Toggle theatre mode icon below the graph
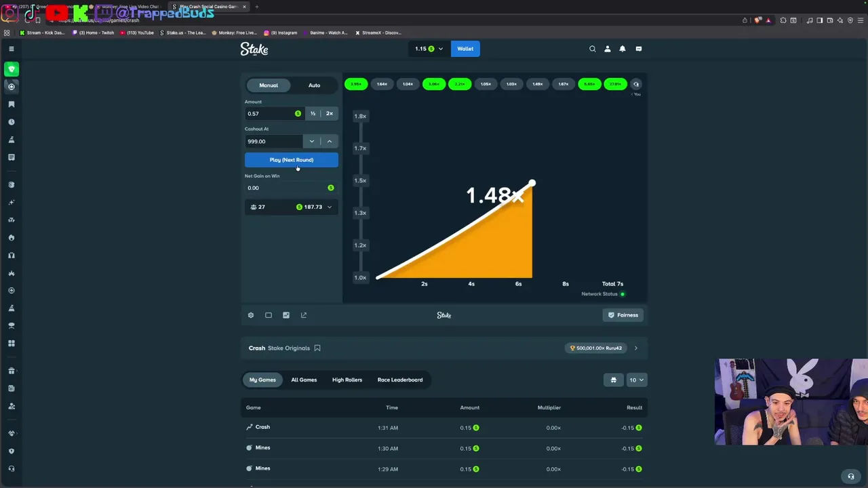The image size is (868, 488). 269,315
